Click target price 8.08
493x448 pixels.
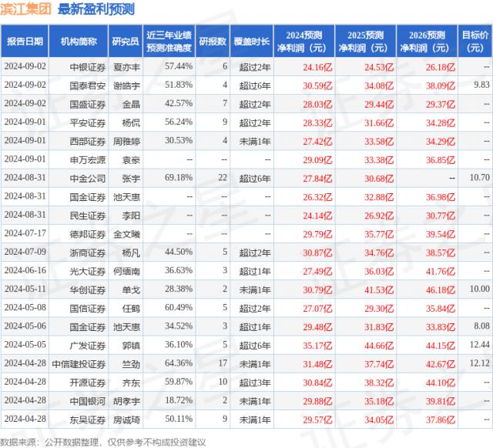pos(481,326)
